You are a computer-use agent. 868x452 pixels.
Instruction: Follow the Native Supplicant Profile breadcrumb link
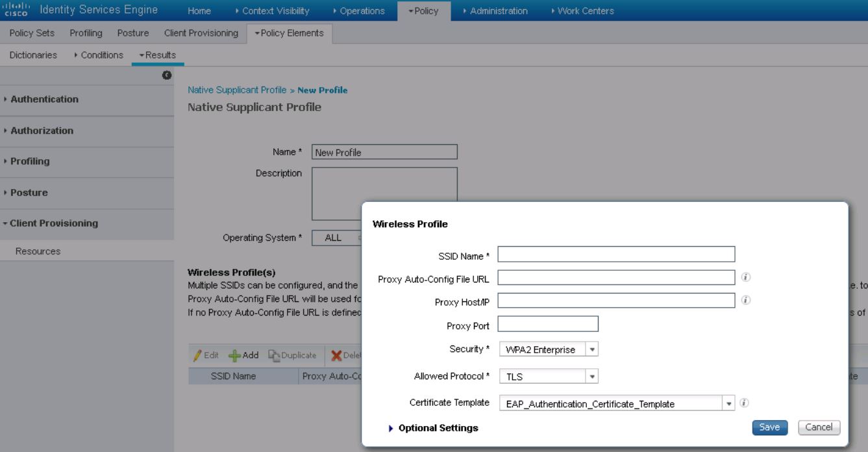point(237,90)
